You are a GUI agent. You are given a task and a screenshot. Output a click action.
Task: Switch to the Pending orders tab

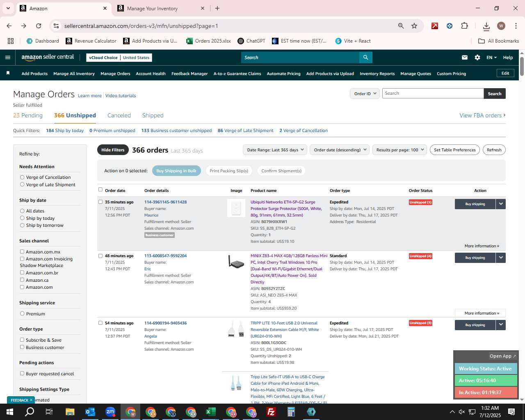coord(28,116)
